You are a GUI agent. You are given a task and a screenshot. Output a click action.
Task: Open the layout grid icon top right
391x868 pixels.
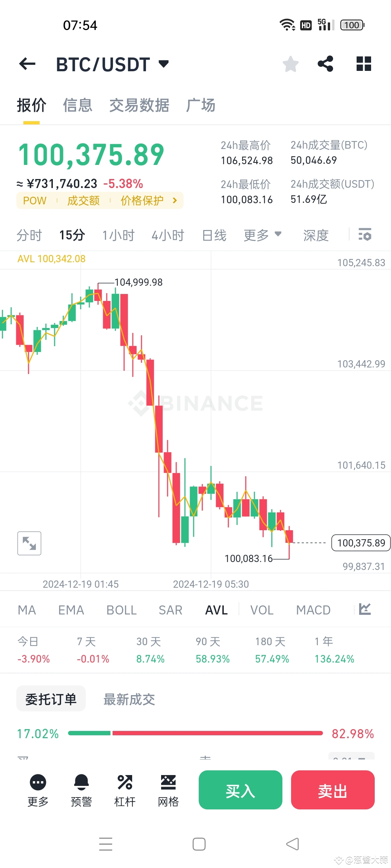[x=363, y=64]
